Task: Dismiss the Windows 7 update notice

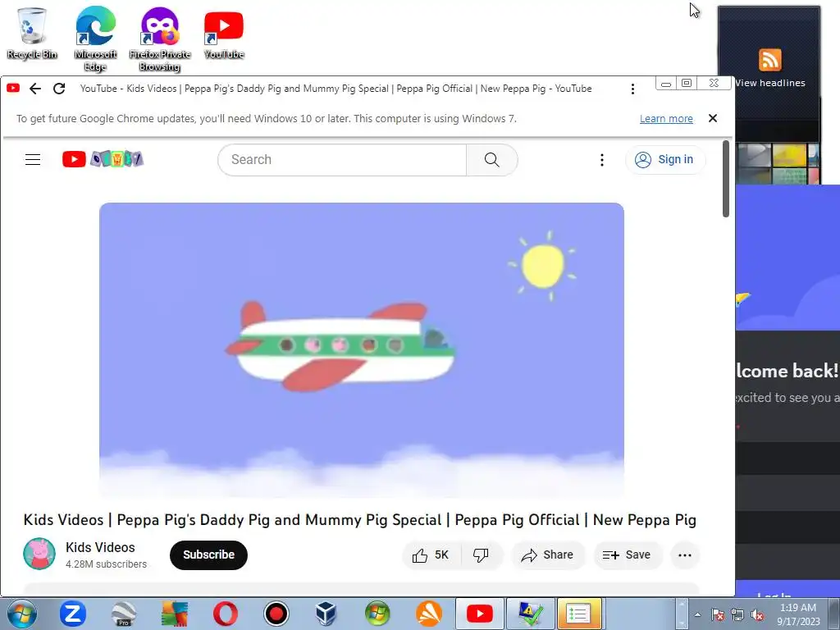Action: [x=713, y=118]
